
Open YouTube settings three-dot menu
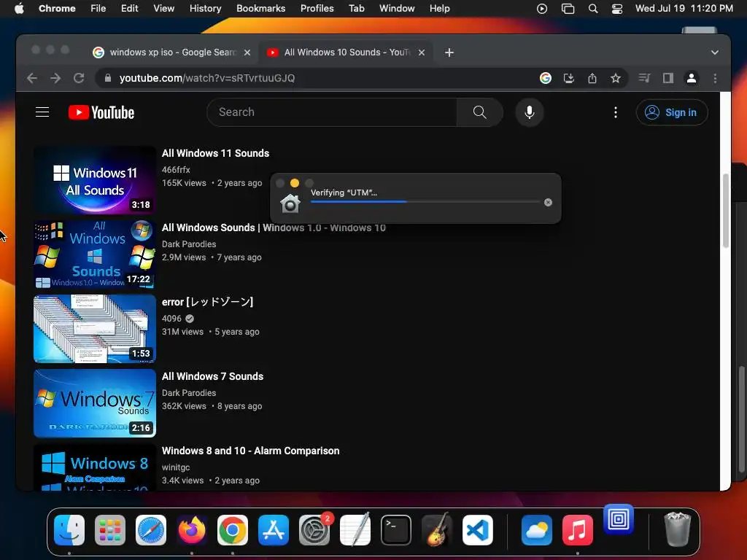coord(616,112)
